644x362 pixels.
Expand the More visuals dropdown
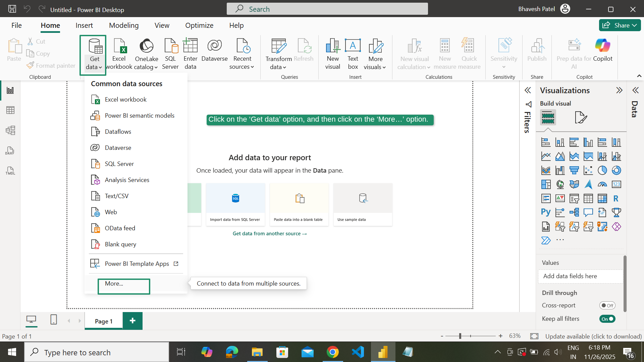tap(375, 54)
